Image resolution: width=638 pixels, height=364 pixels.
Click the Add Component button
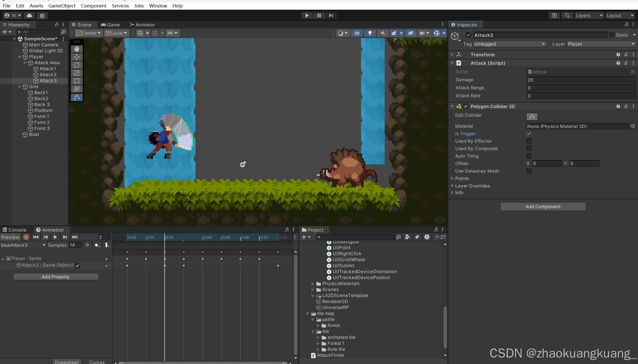543,206
